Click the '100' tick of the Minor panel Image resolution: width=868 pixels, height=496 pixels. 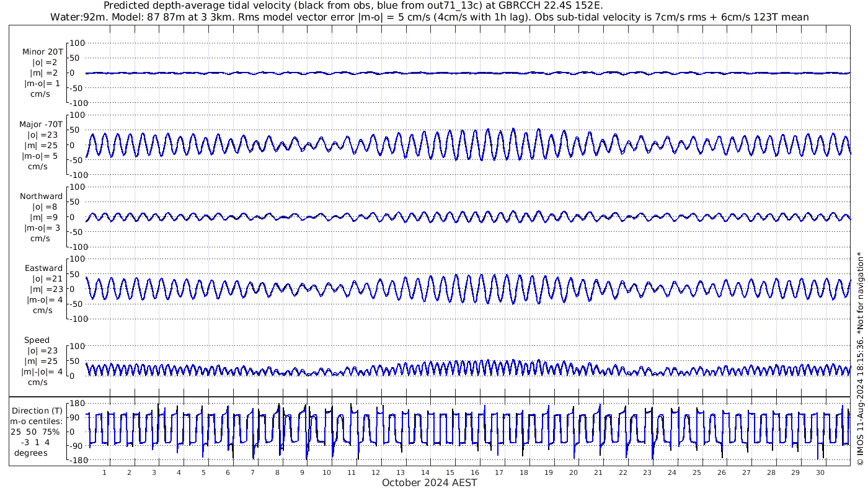(x=77, y=43)
